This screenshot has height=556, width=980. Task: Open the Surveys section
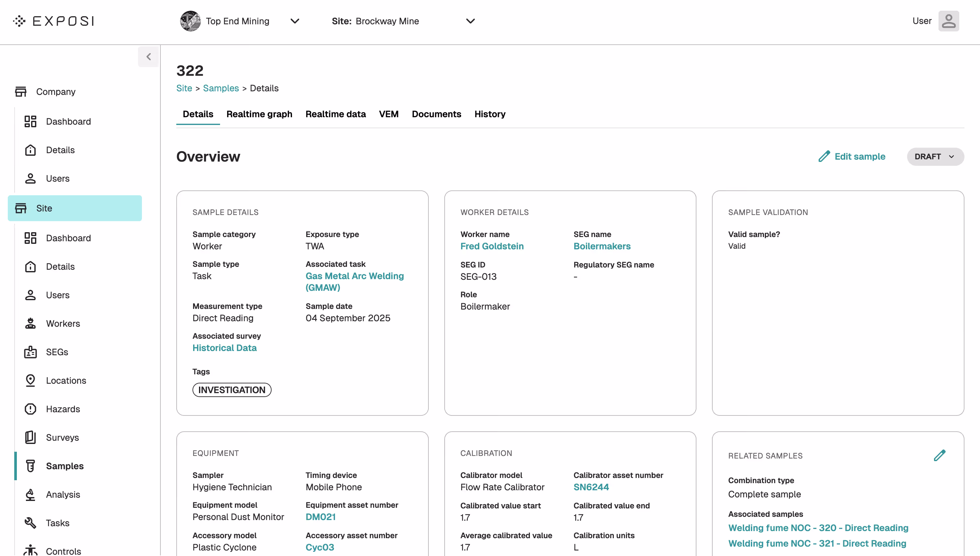coord(62,437)
